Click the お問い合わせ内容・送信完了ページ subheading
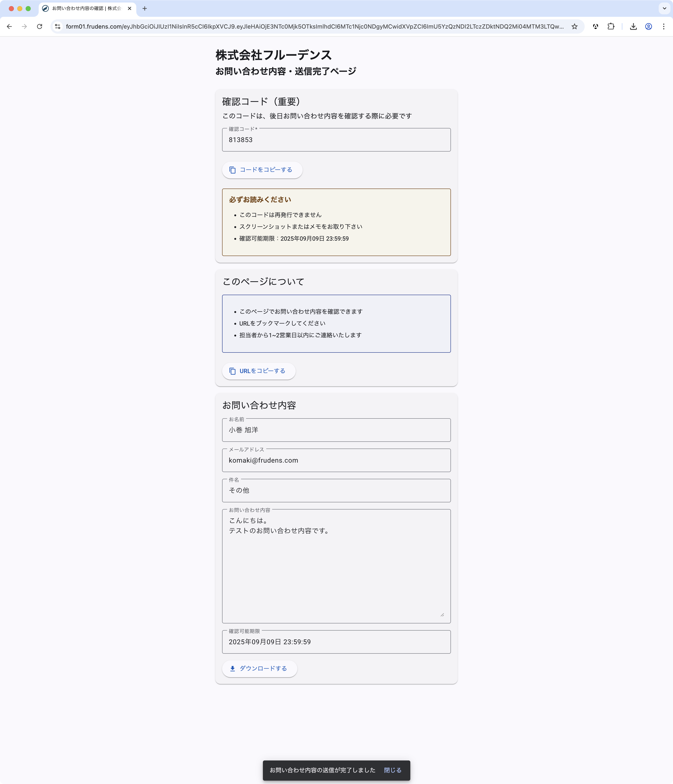This screenshot has width=673, height=784. coord(286,71)
